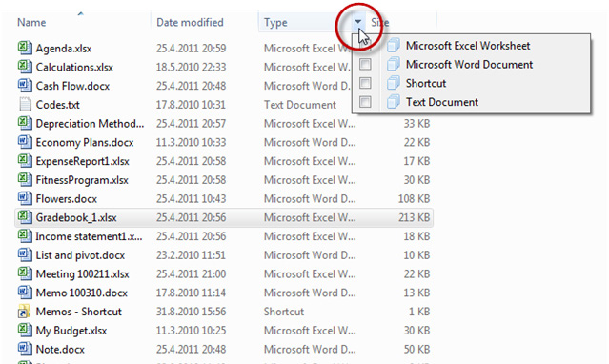The height and width of the screenshot is (364, 609).
Task: Tick the Text Document filter checkbox
Action: pyautogui.click(x=365, y=102)
